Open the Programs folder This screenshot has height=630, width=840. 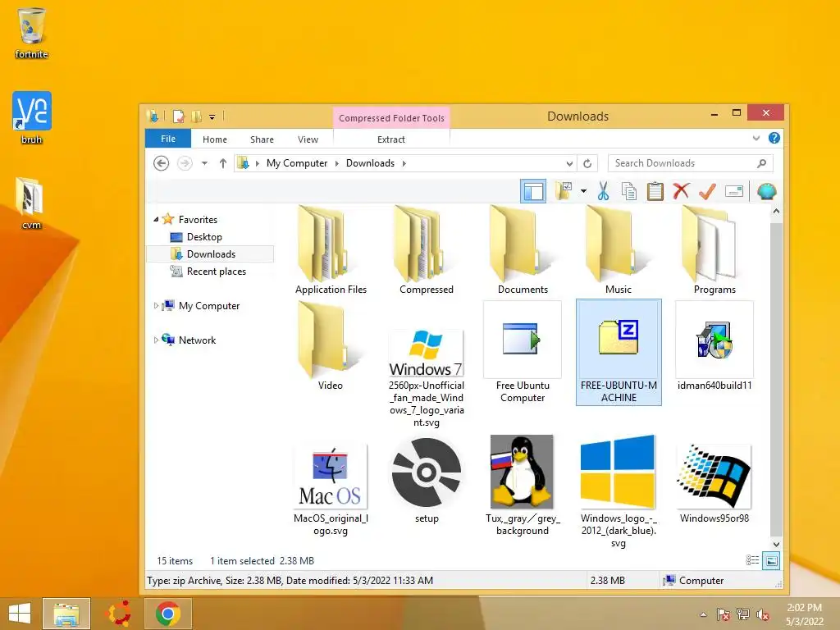(714, 249)
